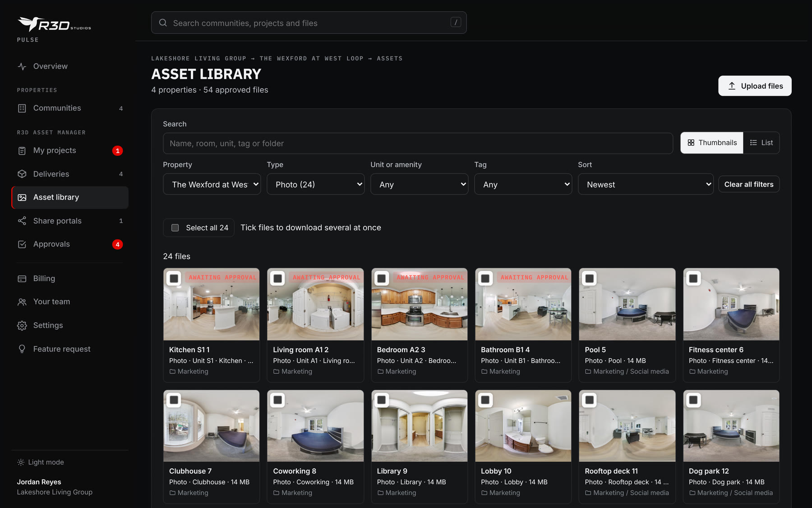Viewport: 812px width, 508px height.
Task: Click the Deliveries box icon
Action: coord(22,174)
